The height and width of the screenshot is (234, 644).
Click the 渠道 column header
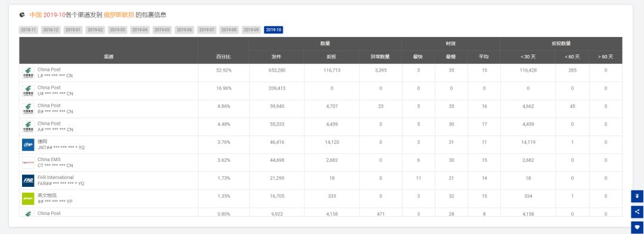click(109, 57)
